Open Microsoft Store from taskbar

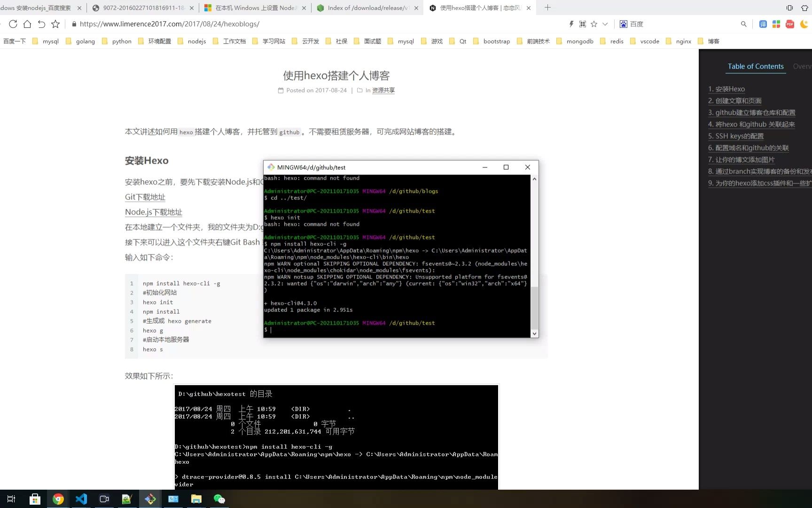[x=35, y=499]
